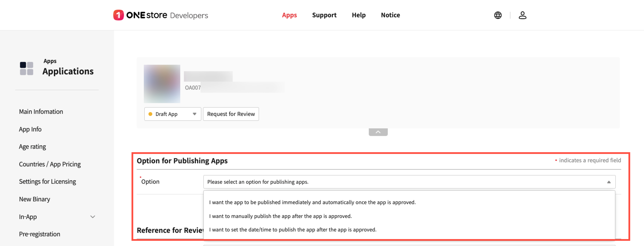Open the user account profile icon
The width and height of the screenshot is (644, 246).
click(x=522, y=15)
